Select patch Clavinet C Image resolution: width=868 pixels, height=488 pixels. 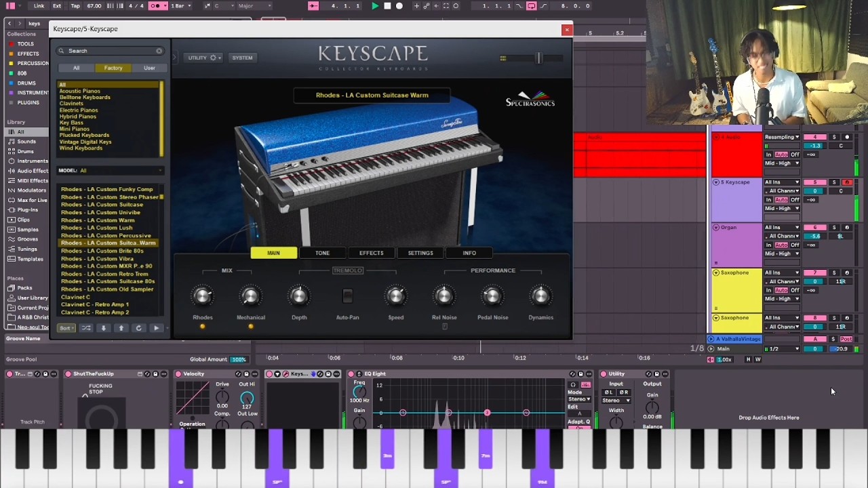pos(75,297)
